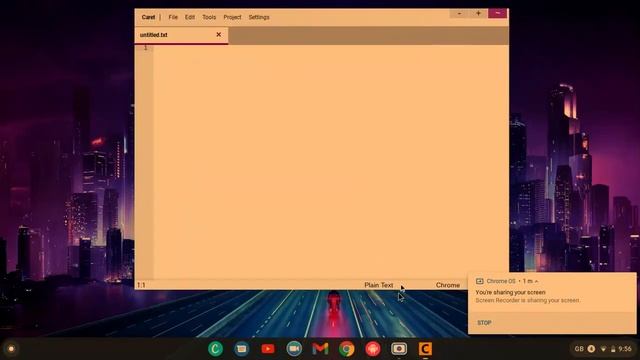The image size is (640, 360).
Task: Open the Settings menu
Action: tap(259, 17)
